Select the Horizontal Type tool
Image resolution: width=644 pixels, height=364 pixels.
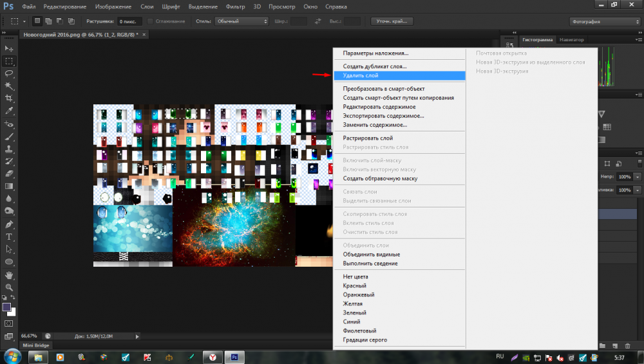tap(9, 237)
